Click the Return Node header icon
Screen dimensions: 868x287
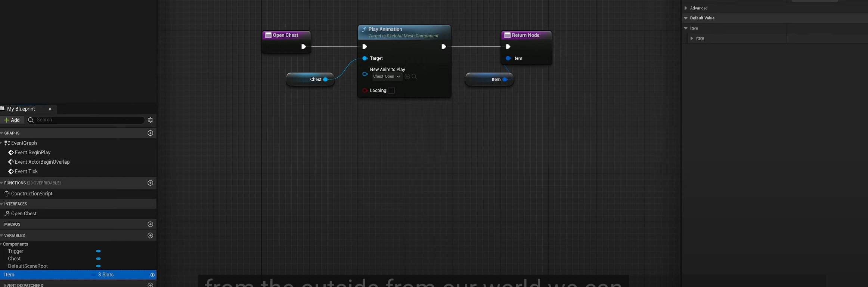pos(507,35)
